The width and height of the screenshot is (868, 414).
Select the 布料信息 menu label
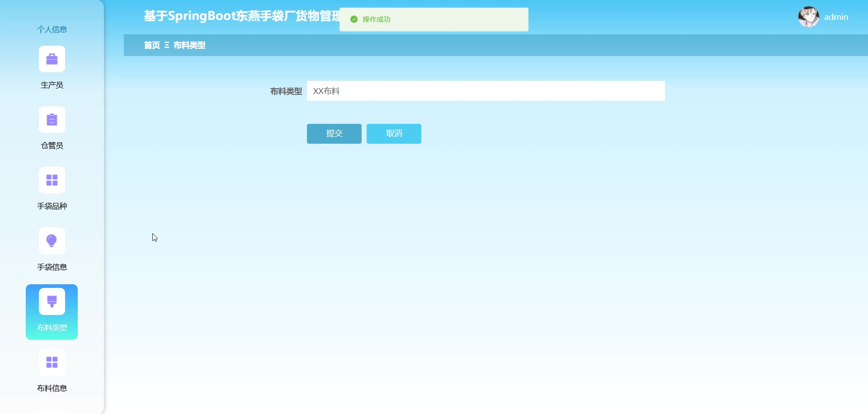[52, 388]
